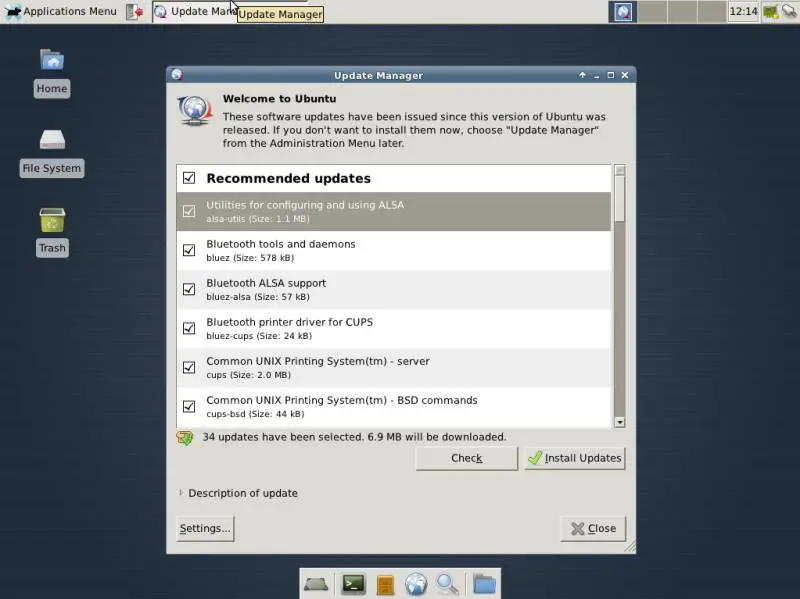
Task: Uncheck the cups server update checkbox
Action: 189,367
